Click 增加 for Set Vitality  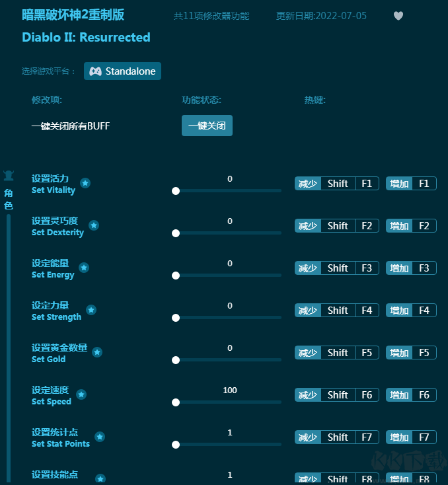coord(399,184)
